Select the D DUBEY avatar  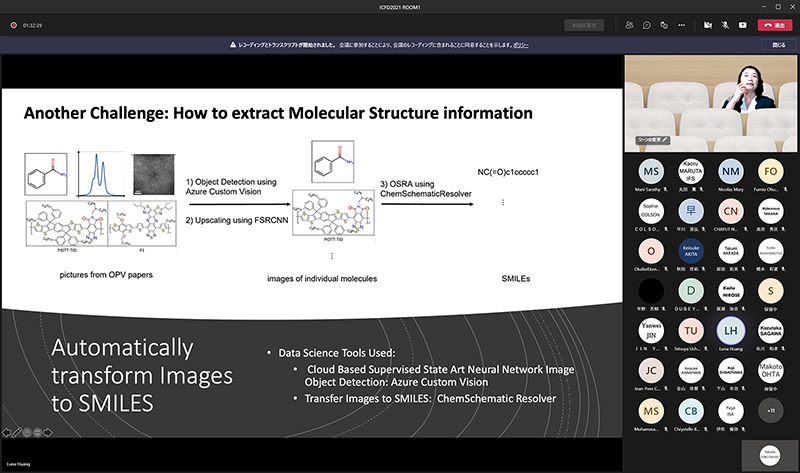tap(691, 291)
